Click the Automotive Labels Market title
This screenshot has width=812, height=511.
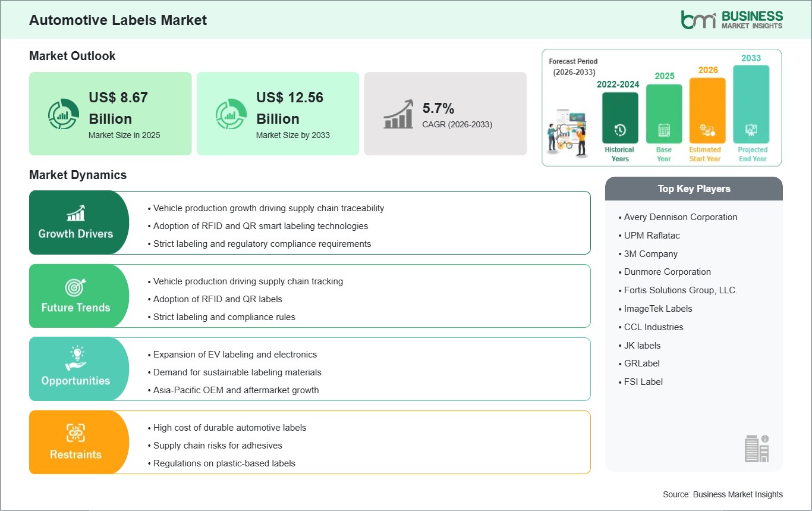point(118,20)
